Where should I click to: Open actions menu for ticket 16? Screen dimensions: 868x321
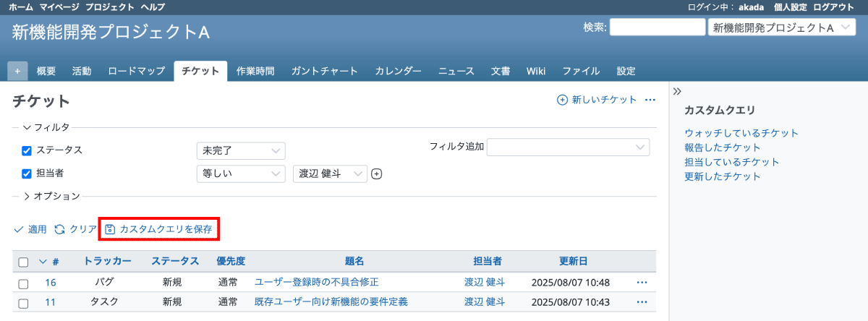pos(642,282)
